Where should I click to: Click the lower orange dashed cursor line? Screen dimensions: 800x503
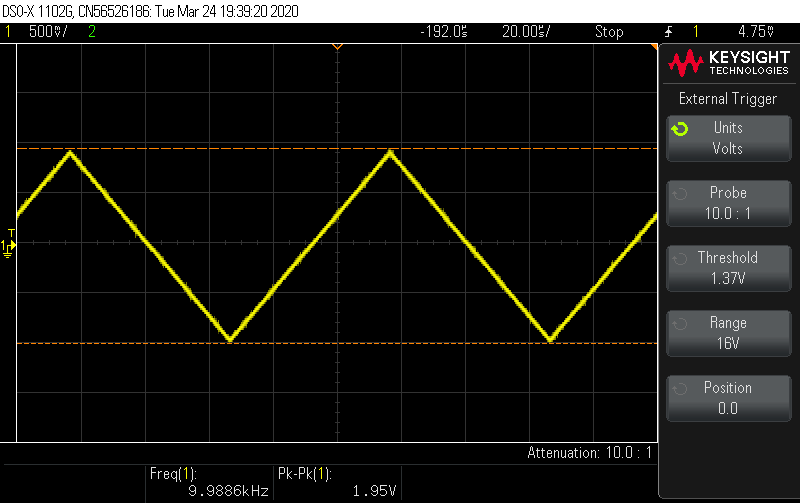pyautogui.click(x=337, y=343)
